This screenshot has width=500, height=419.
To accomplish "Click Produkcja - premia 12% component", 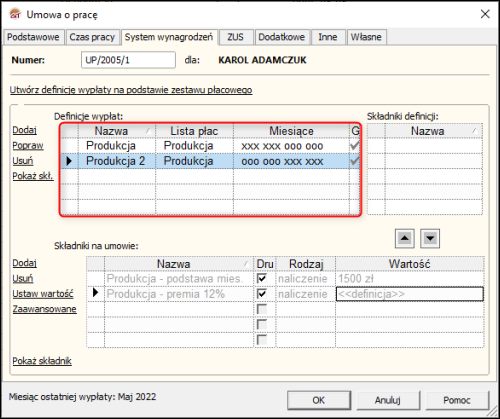I will click(x=179, y=294).
